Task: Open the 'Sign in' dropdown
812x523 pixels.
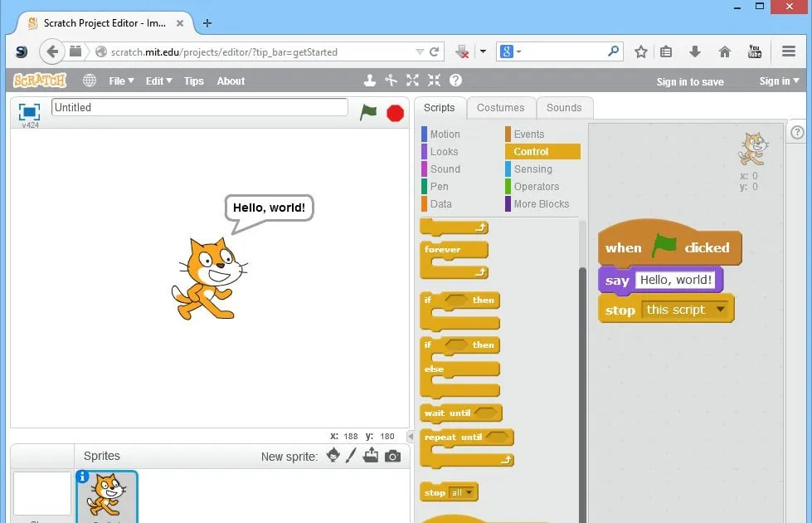Action: pyautogui.click(x=779, y=81)
